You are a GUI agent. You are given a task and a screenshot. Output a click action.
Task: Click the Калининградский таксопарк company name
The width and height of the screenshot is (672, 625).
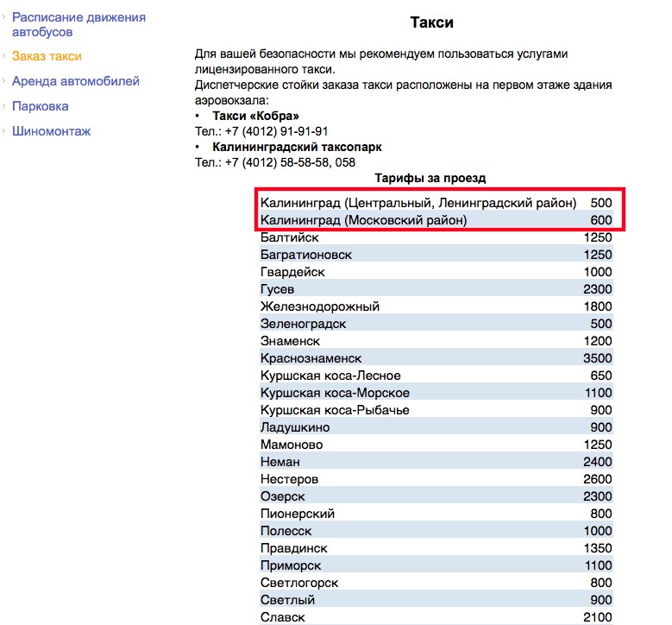(x=297, y=147)
